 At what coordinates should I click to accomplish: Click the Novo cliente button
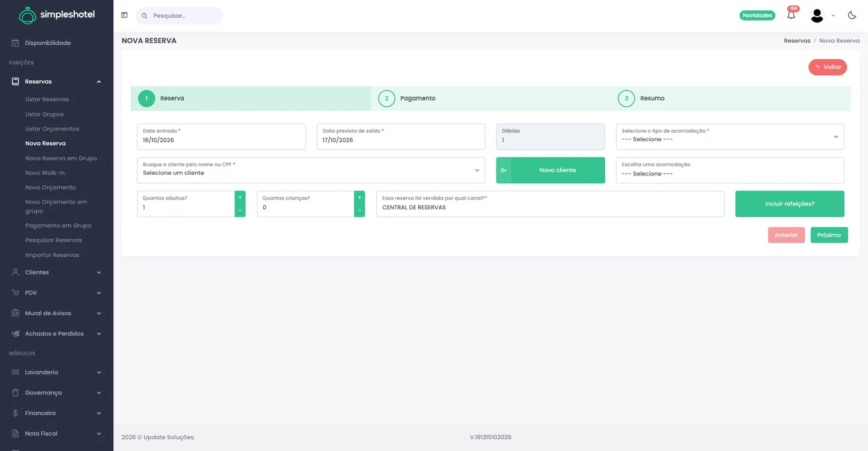(x=550, y=170)
